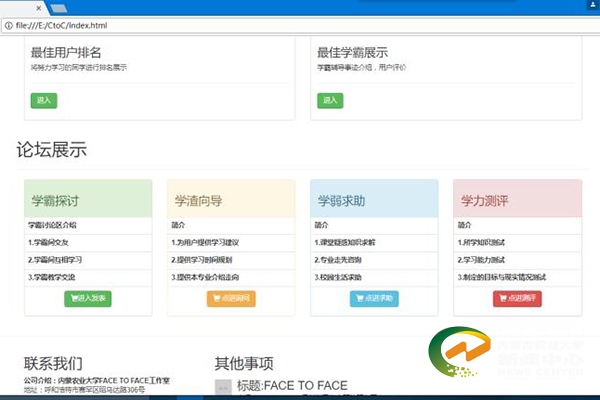Click list item 1.课堂疑惑知识求解
600x400 pixels.
click(345, 242)
